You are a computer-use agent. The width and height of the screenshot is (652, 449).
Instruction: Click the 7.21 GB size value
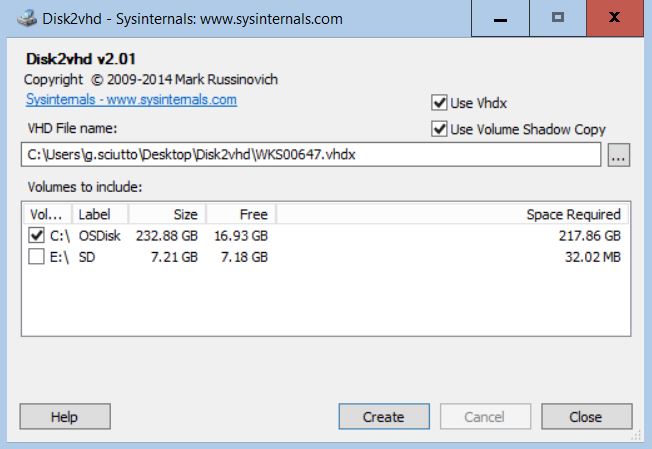[x=174, y=257]
